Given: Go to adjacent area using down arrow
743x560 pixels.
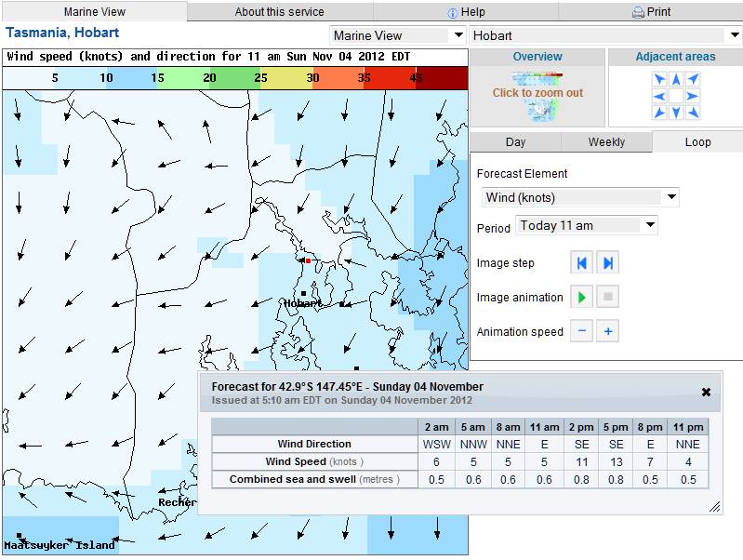Looking at the screenshot, I should point(676,113).
